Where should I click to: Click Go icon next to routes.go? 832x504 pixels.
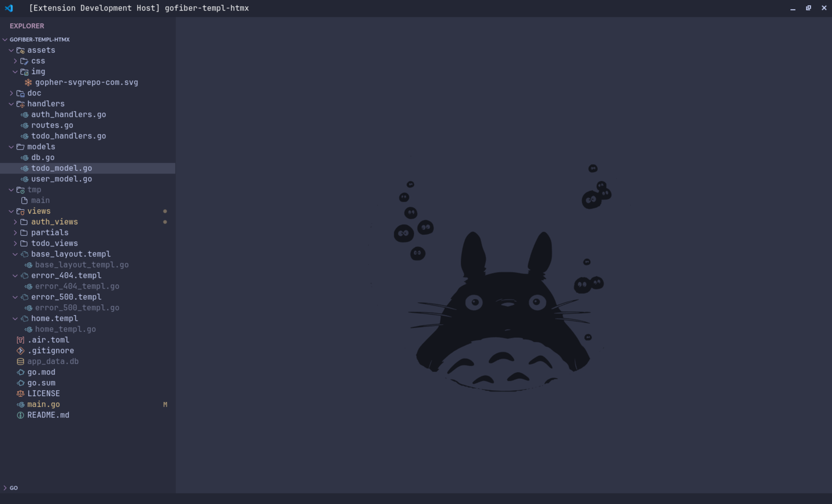click(24, 125)
